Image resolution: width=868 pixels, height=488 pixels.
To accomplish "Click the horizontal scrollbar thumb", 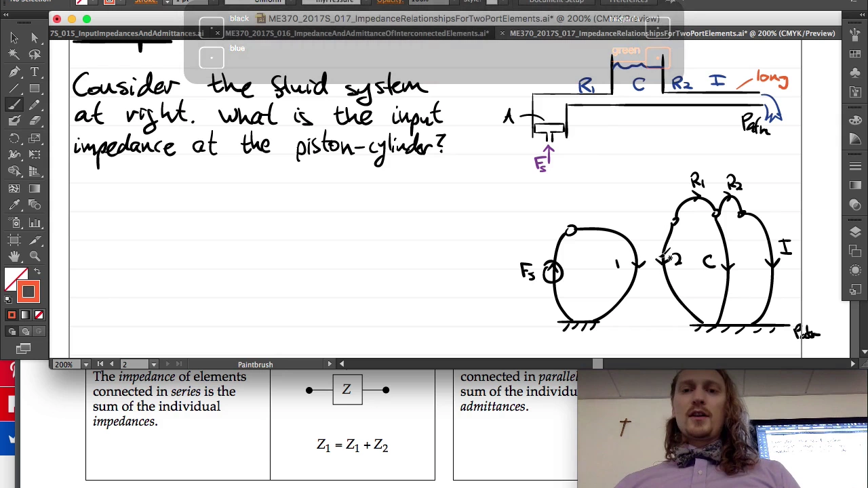I will (597, 365).
